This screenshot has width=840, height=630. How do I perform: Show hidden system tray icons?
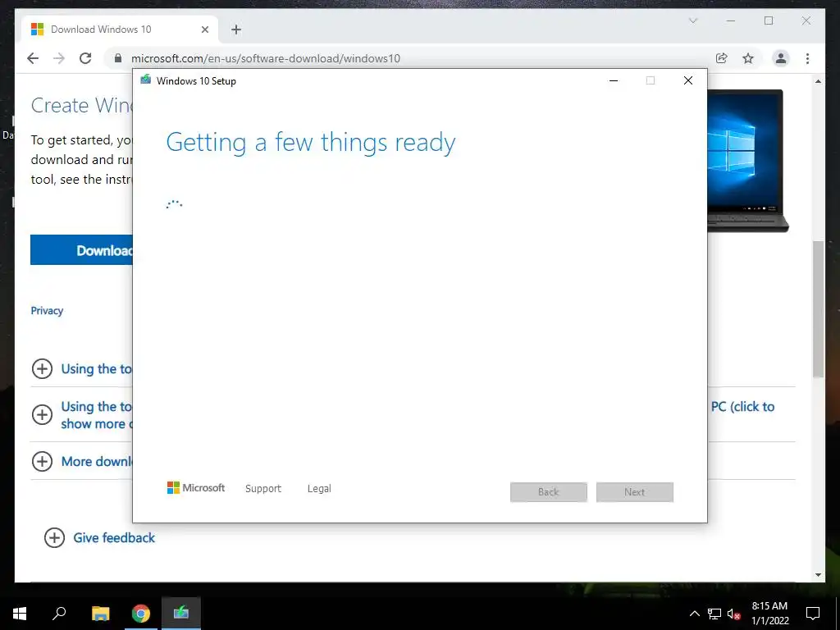pos(694,614)
